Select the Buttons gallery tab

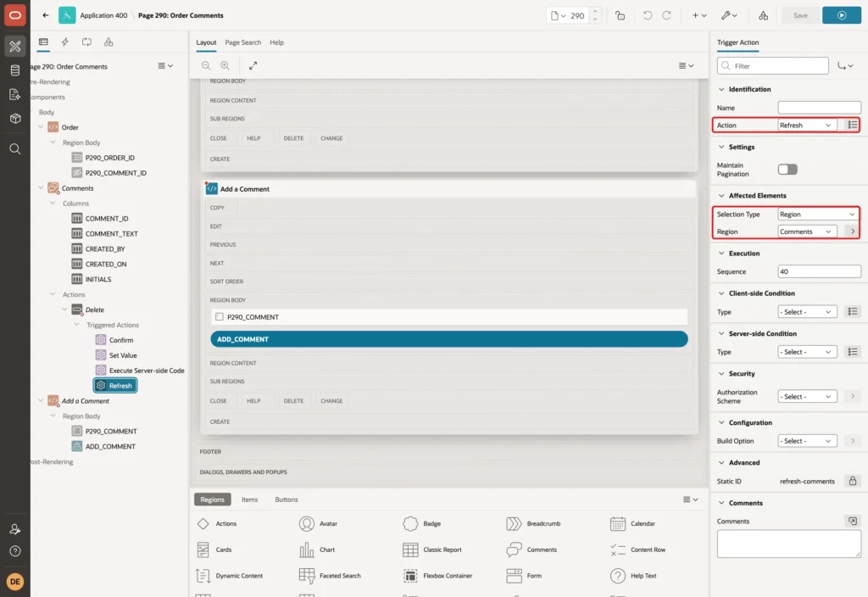click(x=287, y=499)
